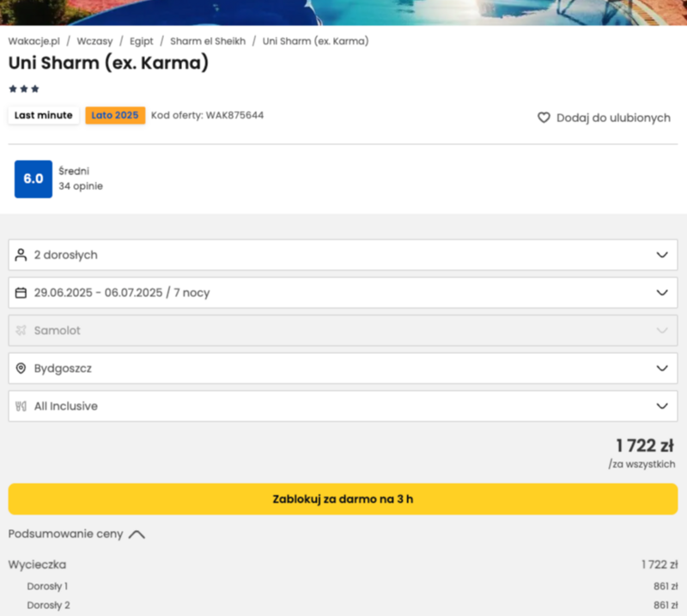Click the cutlery icon beside All Inclusive

click(21, 406)
